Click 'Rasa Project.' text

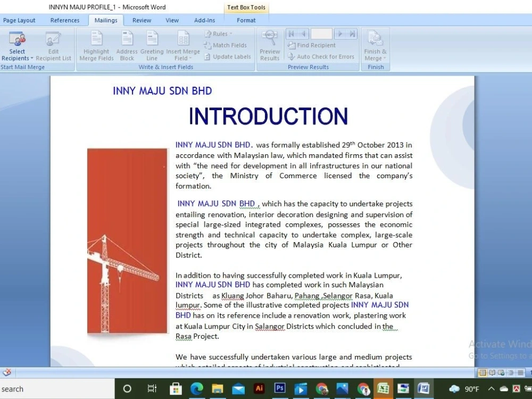point(197,336)
